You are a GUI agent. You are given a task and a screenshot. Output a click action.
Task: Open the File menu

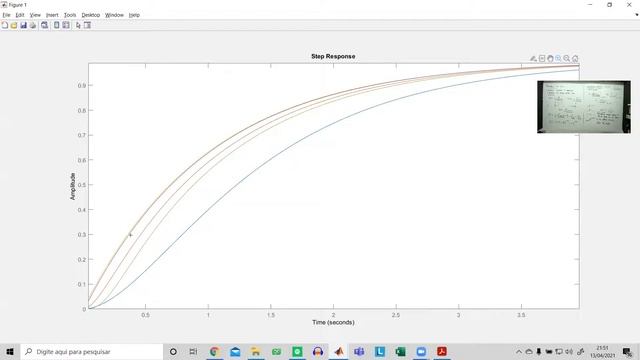click(x=7, y=15)
